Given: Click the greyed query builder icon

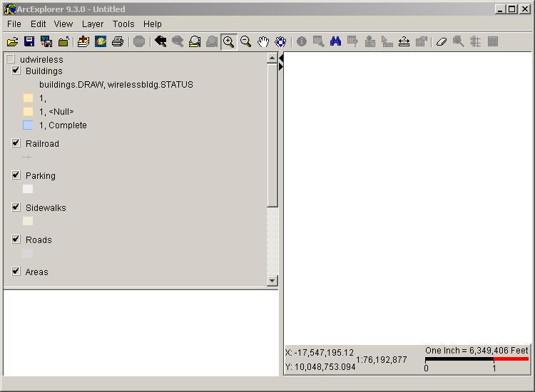Looking at the screenshot, I should point(353,42).
